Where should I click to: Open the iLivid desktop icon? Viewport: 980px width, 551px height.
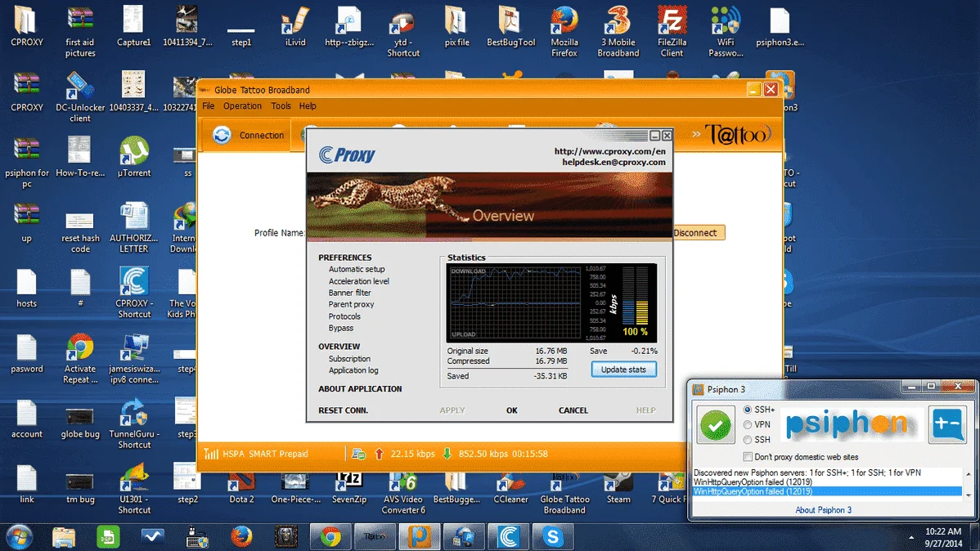pyautogui.click(x=295, y=25)
